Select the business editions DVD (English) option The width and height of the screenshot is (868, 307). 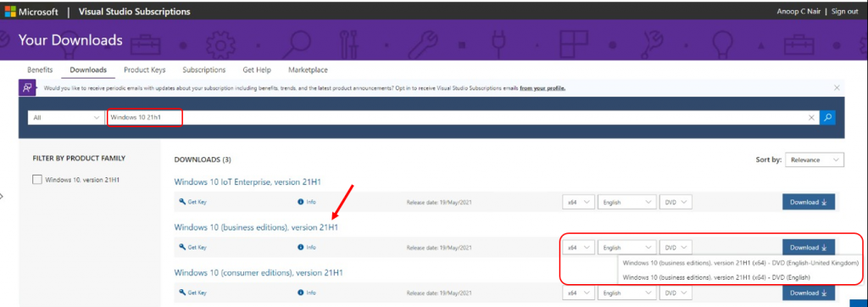pyautogui.click(x=716, y=277)
